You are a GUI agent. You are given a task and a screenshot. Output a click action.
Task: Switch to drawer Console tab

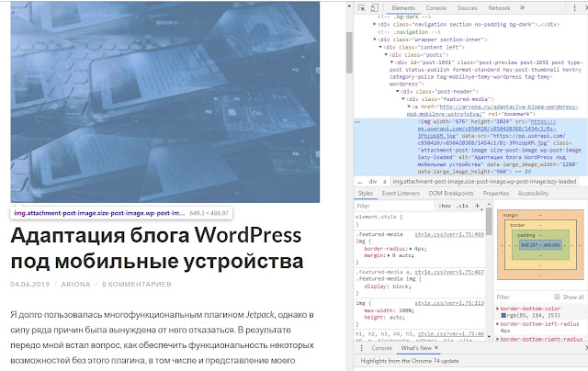click(382, 348)
